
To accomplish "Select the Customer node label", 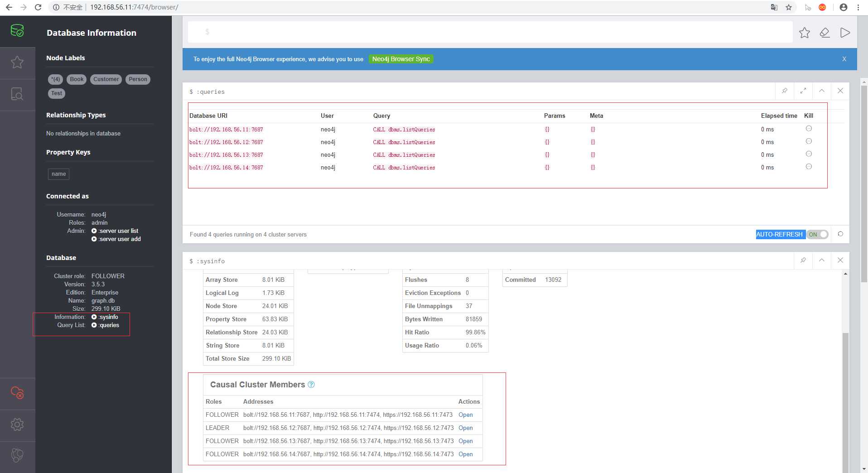I will click(x=106, y=79).
